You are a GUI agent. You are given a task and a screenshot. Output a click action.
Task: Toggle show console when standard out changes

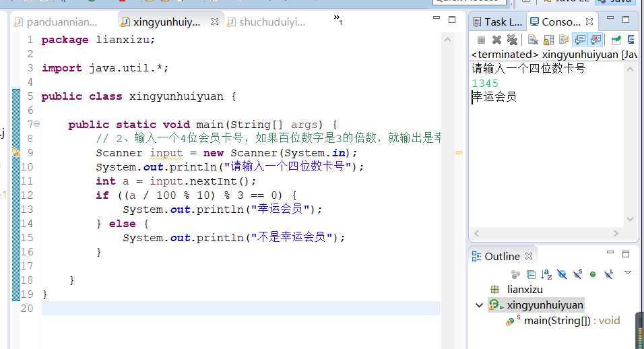[580, 40]
